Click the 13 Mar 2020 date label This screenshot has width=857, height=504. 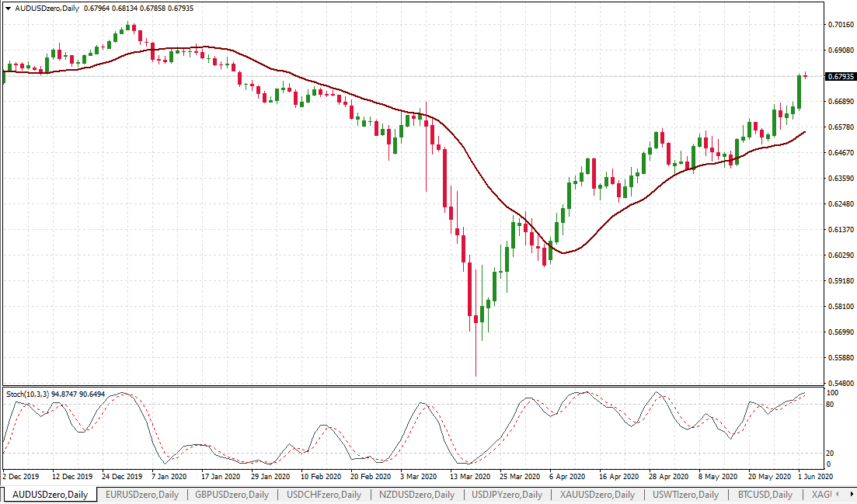click(471, 476)
